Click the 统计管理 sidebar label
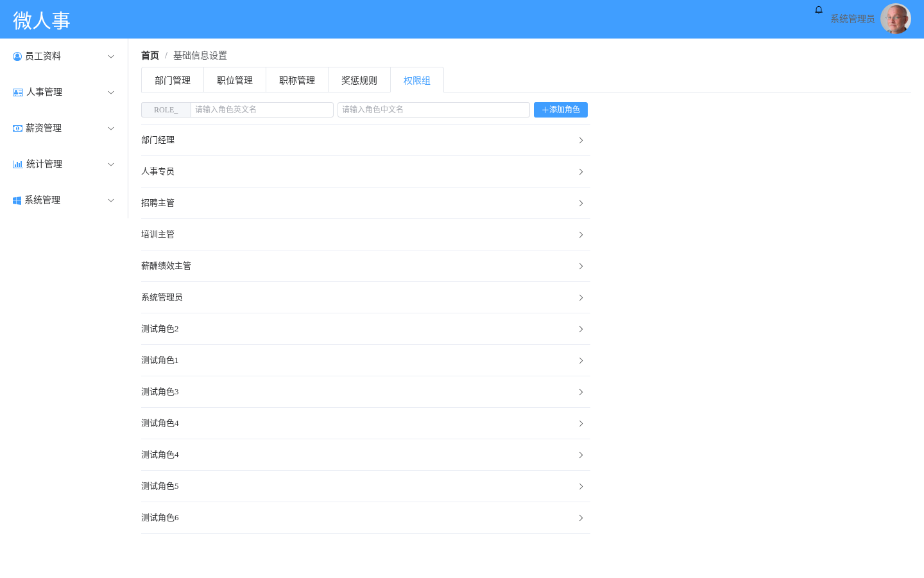Screen dimensions: 924x578 44,164
